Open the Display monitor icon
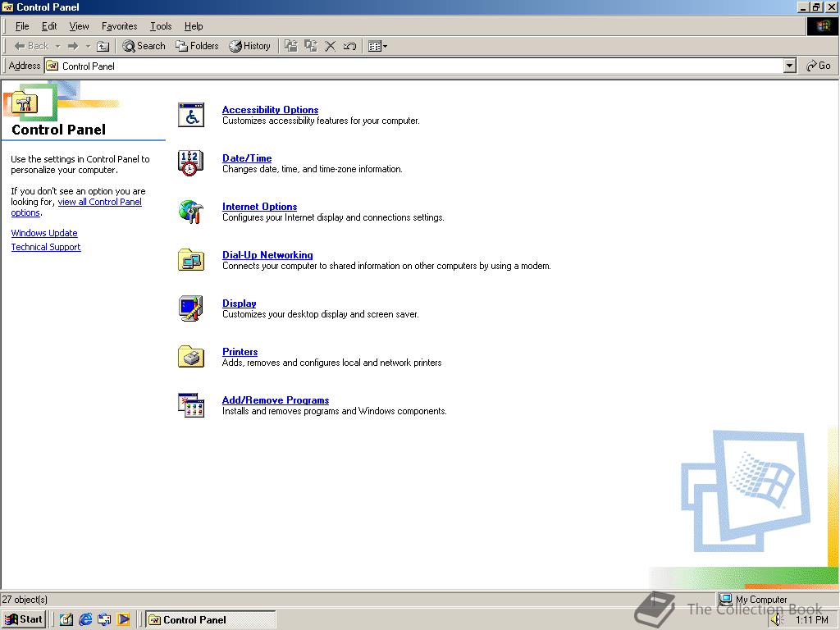The width and height of the screenshot is (840, 630). click(x=190, y=308)
